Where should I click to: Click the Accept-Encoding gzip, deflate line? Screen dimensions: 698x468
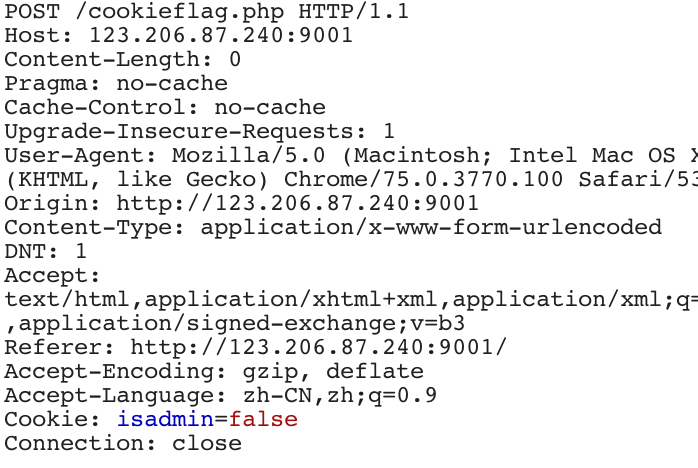pyautogui.click(x=214, y=372)
